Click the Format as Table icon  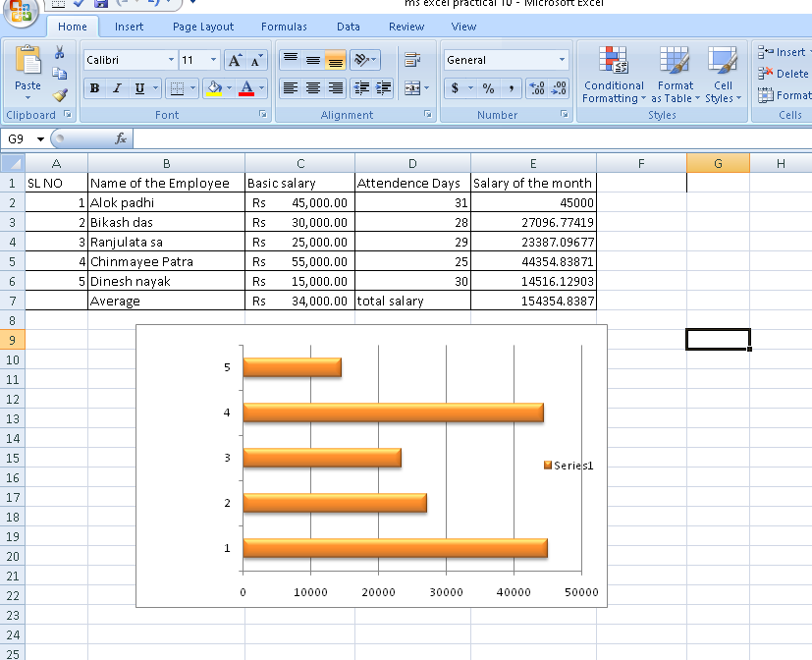[675, 74]
